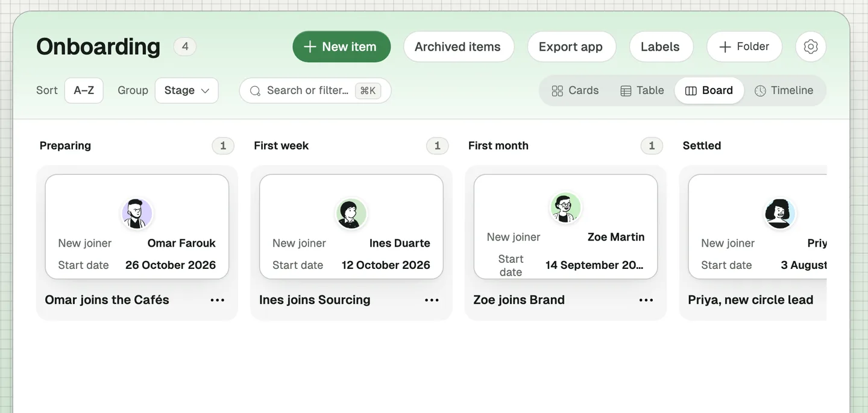
Task: Focus the Search or filter field
Action: [315, 90]
